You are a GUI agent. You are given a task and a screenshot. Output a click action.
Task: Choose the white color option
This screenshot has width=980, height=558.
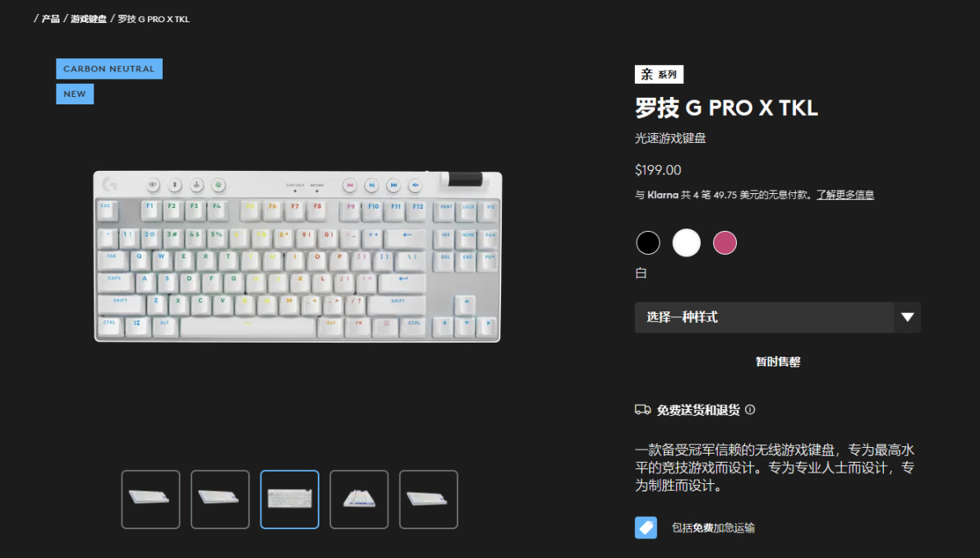(686, 242)
